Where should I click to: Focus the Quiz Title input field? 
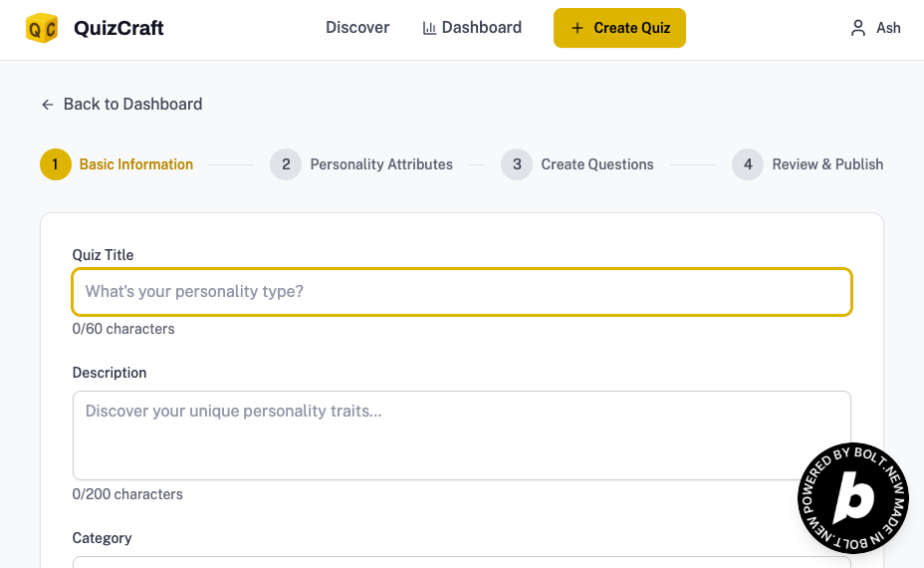[x=462, y=292]
